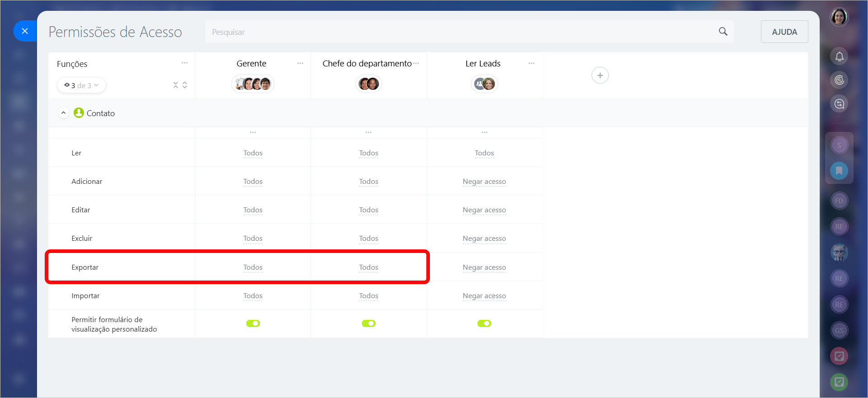Collapse the Contato section

63,113
